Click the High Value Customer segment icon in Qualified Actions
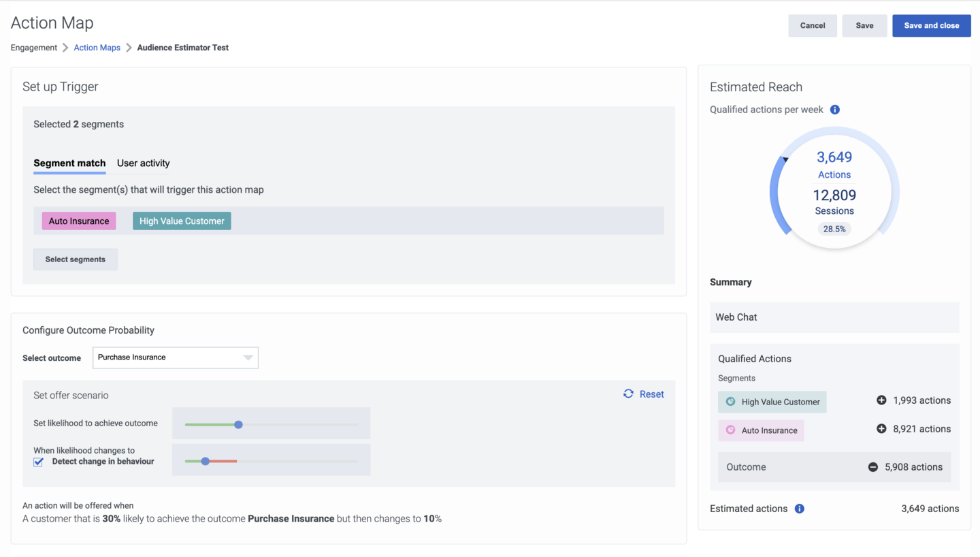980x557 pixels. tap(730, 402)
